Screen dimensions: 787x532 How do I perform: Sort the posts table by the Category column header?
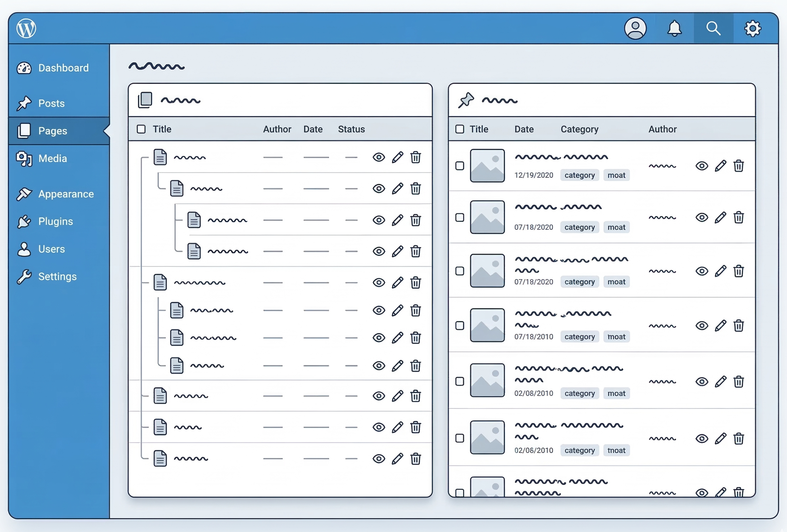coord(579,129)
